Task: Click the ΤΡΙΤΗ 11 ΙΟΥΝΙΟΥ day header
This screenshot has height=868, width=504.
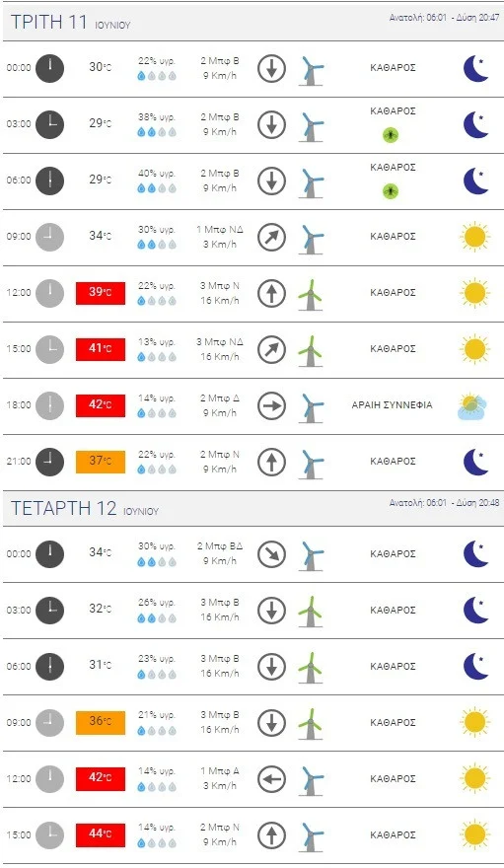Action: pyautogui.click(x=71, y=22)
